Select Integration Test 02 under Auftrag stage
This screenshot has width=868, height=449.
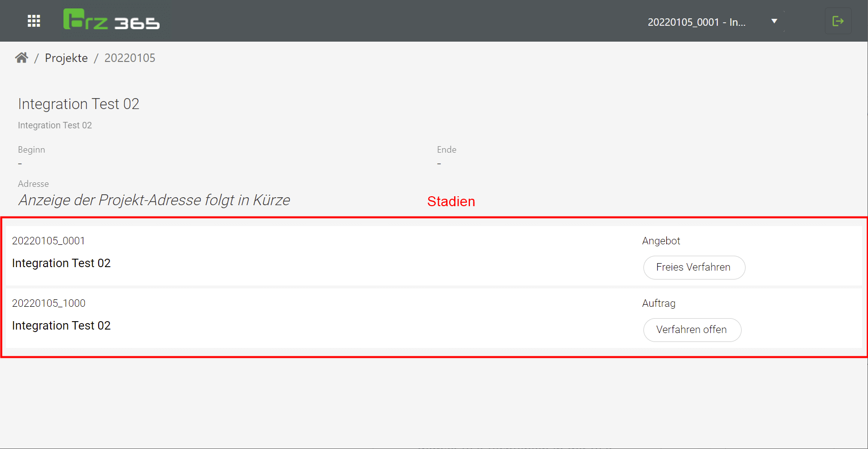pyautogui.click(x=61, y=326)
